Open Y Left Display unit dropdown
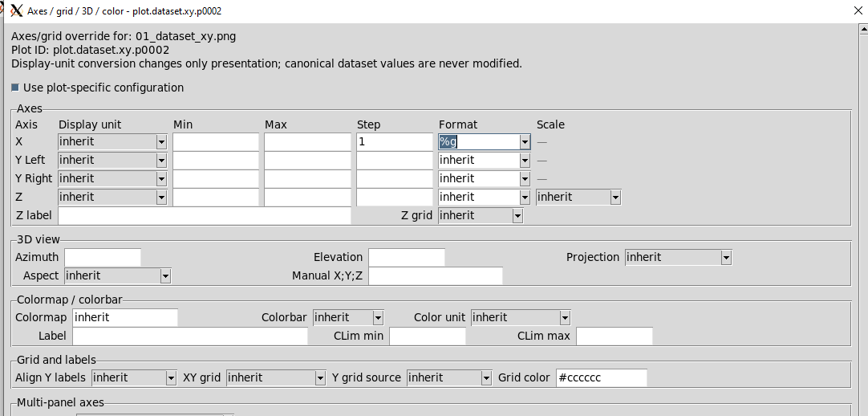 [112, 160]
